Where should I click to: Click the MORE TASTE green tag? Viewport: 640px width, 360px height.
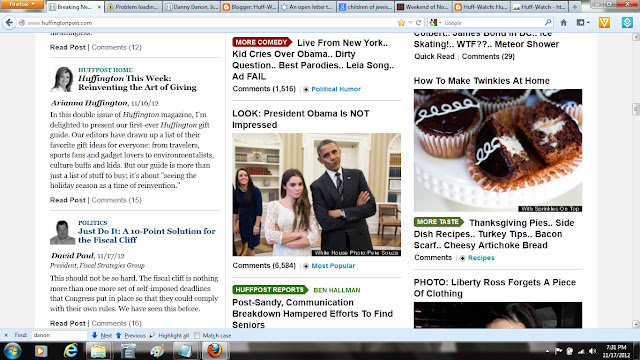click(x=438, y=222)
